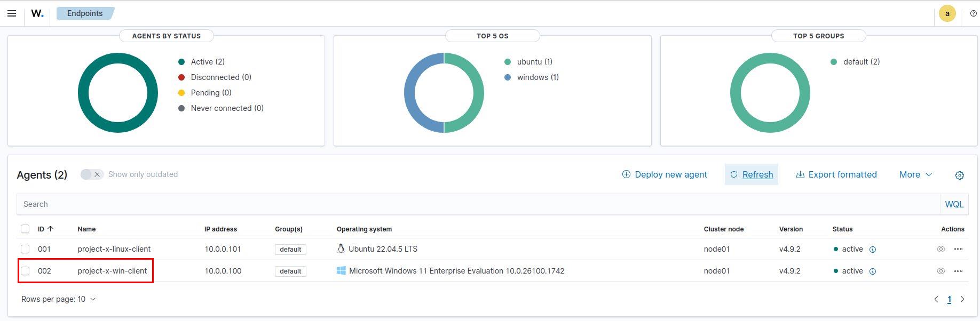The width and height of the screenshot is (980, 321).
Task: View details eye icon for project-x-linux-client
Action: 941,249
